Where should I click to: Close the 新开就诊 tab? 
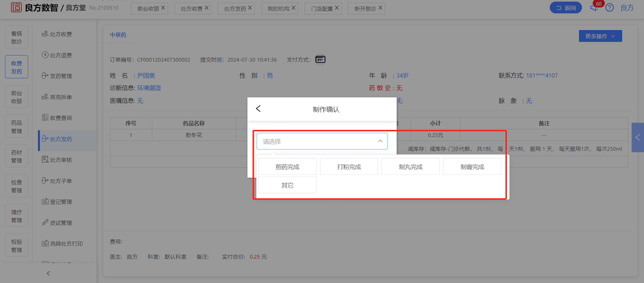[x=380, y=8]
